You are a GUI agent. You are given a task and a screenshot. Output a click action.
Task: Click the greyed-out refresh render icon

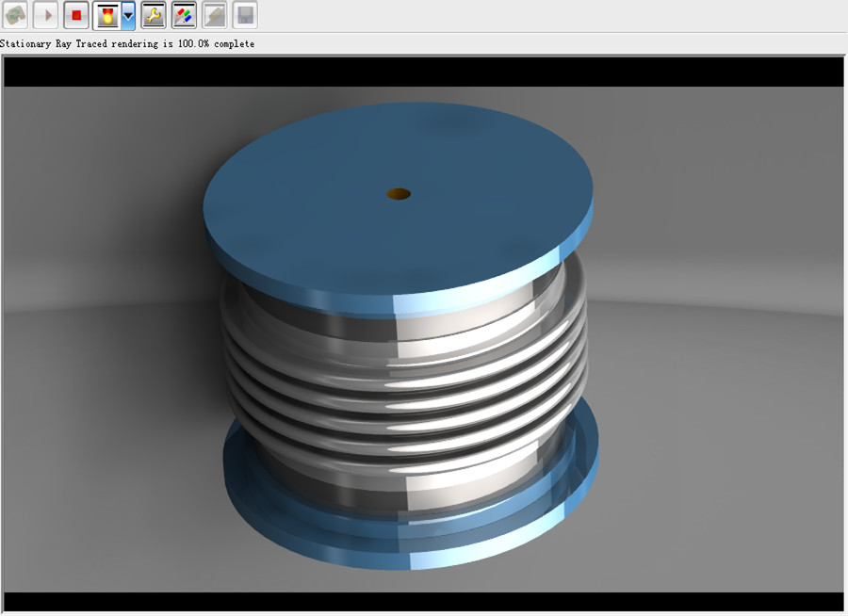15,15
